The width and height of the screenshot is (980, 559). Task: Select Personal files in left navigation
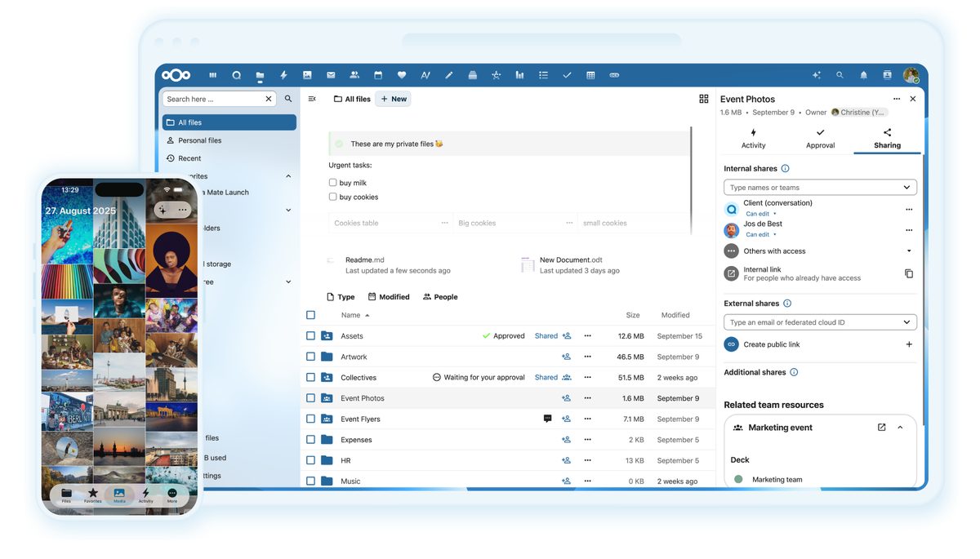[229, 140]
